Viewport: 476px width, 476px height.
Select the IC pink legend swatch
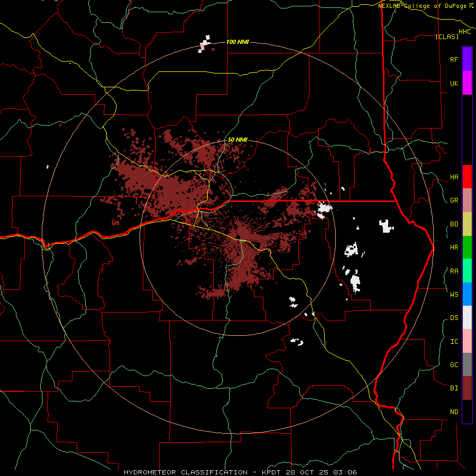point(467,341)
